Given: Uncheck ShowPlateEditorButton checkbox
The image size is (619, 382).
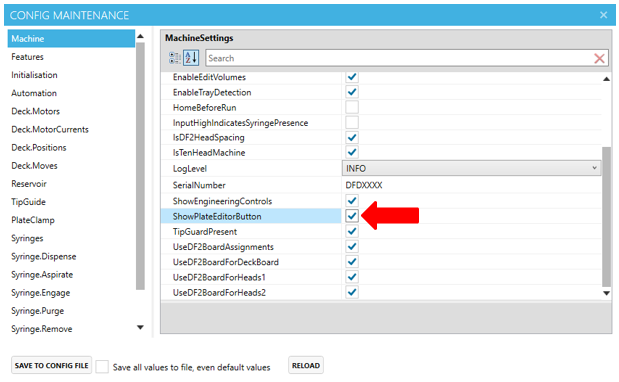Looking at the screenshot, I should coord(352,216).
